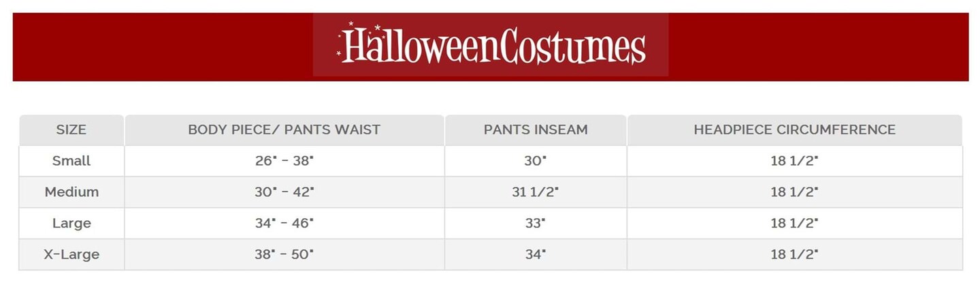Viewport: 980px width, 289px height.
Task: Select the 30" - 42" waist cell
Action: pos(284,192)
